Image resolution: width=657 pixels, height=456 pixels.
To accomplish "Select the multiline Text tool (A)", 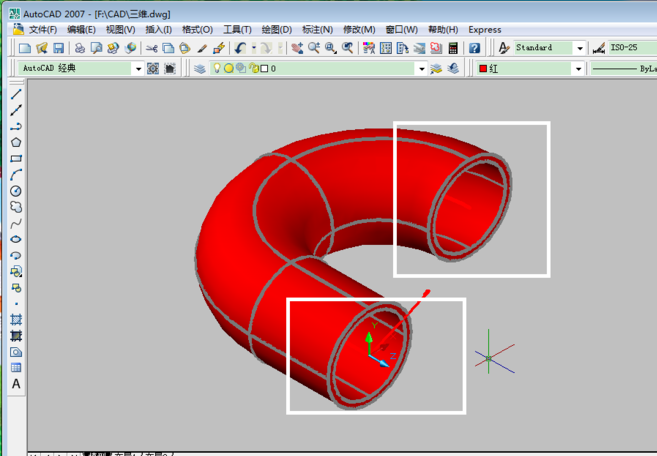I will [16, 384].
